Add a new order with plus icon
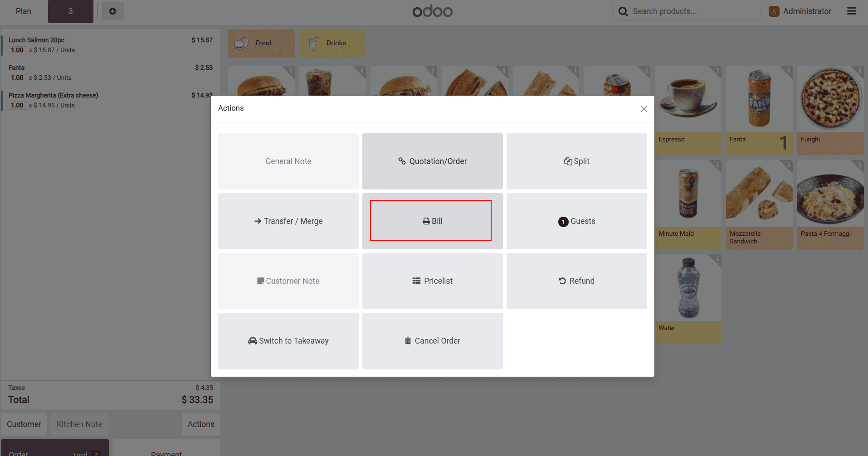The width and height of the screenshot is (868, 456). point(112,11)
